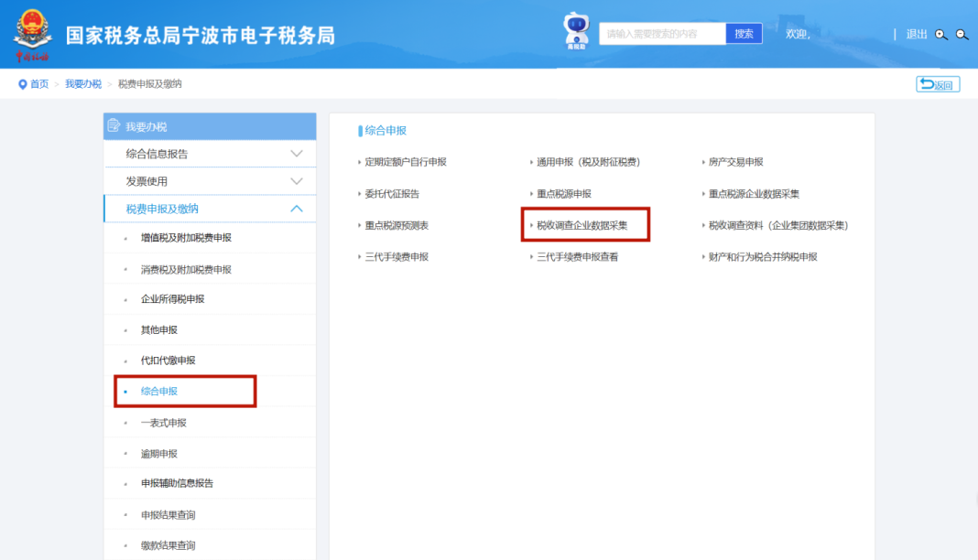Click the zoom out magnifier icon
This screenshot has width=978, height=560.
pyautogui.click(x=962, y=35)
